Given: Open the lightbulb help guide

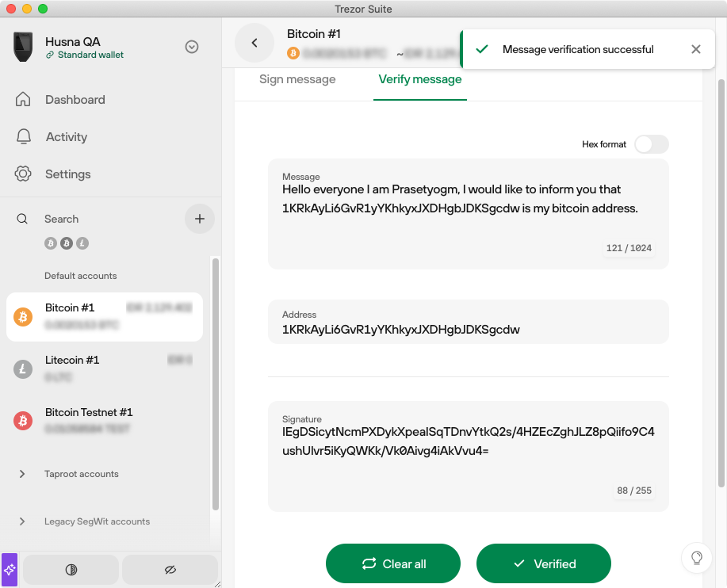Looking at the screenshot, I should point(696,558).
